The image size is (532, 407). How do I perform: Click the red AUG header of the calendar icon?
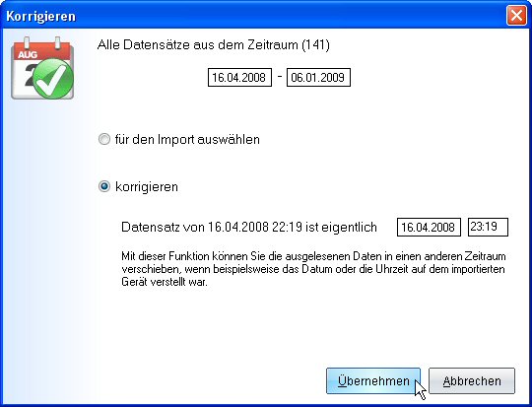(41, 52)
